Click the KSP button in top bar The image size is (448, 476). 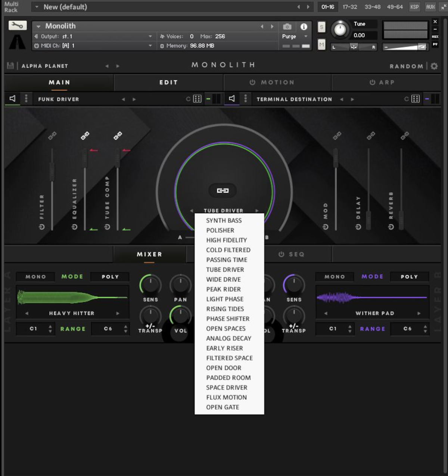414,7
